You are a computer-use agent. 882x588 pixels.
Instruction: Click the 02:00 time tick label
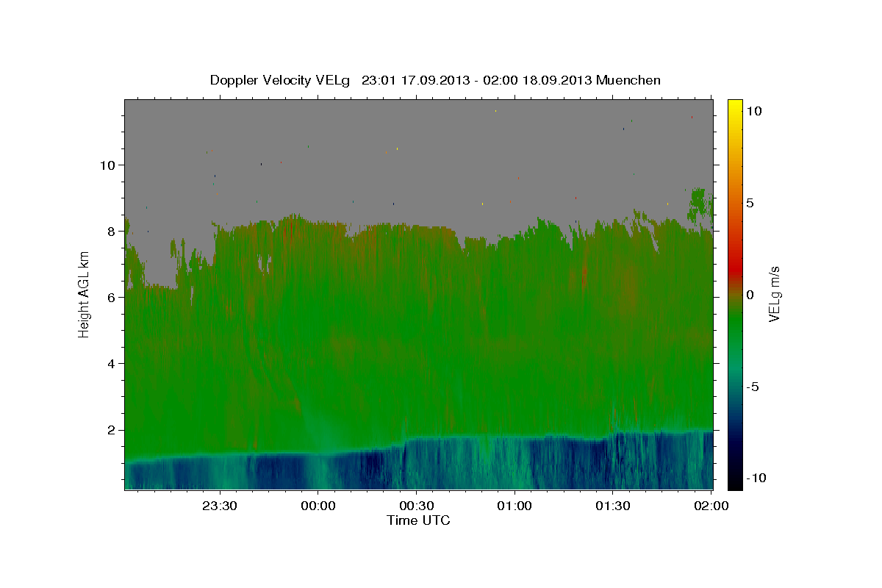pos(711,506)
